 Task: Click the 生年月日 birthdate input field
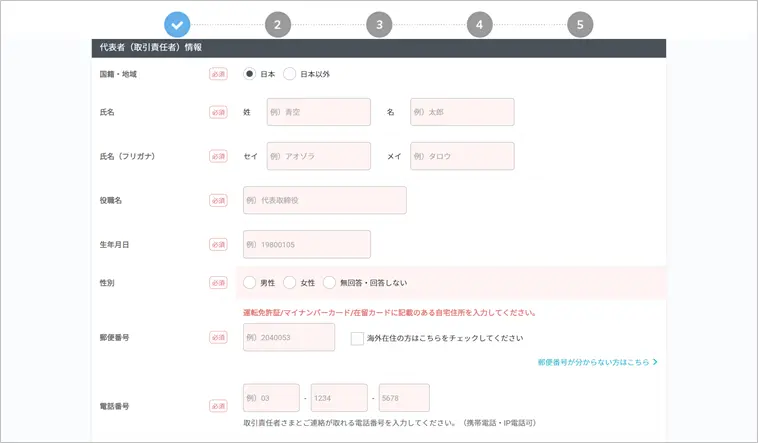click(x=307, y=245)
